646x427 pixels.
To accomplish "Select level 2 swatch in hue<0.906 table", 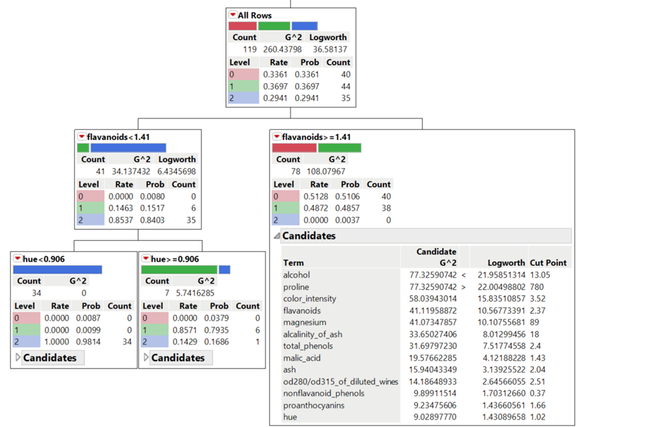I will coord(26,342).
